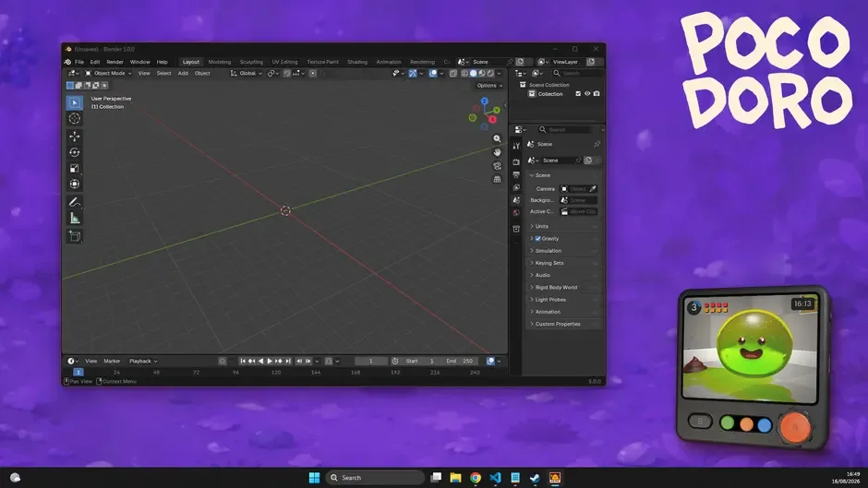Switch to wireframe viewport shading
The image size is (868, 488).
coord(464,73)
